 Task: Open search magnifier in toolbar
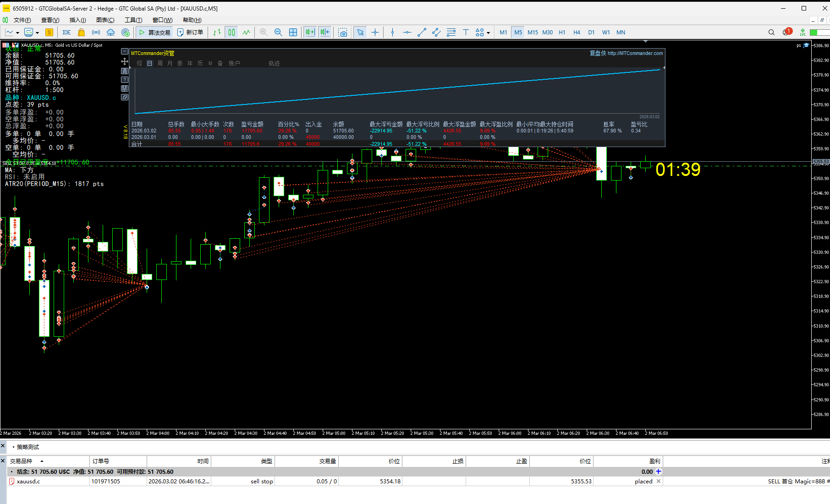(x=771, y=32)
